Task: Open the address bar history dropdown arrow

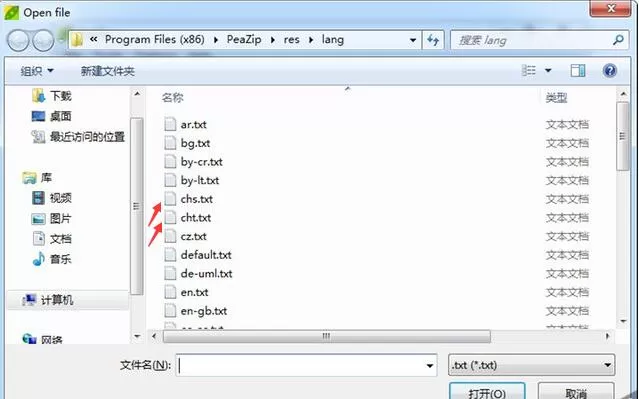Action: click(x=412, y=40)
